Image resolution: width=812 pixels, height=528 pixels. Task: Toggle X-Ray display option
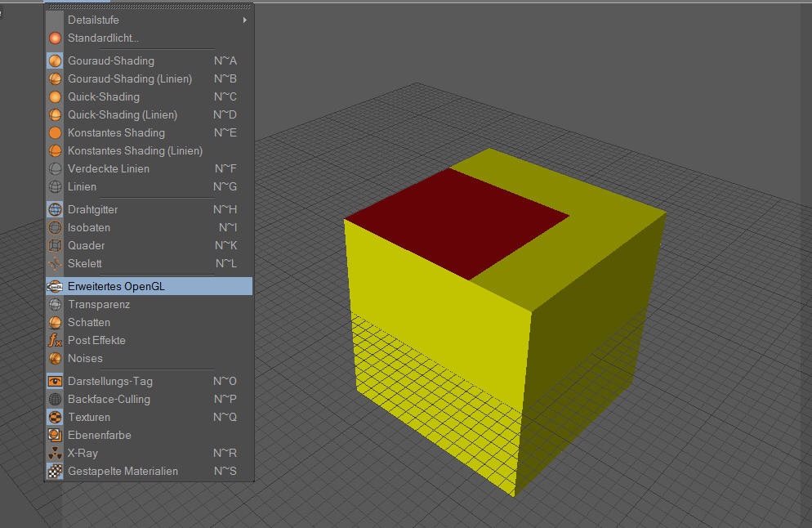(149, 454)
